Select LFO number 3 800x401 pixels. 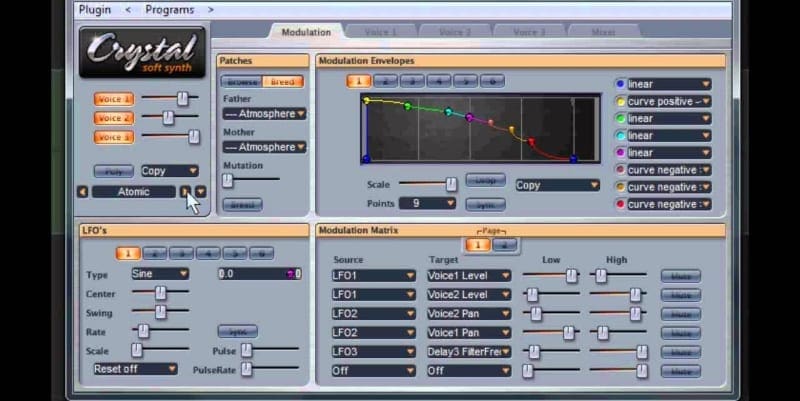(x=181, y=253)
